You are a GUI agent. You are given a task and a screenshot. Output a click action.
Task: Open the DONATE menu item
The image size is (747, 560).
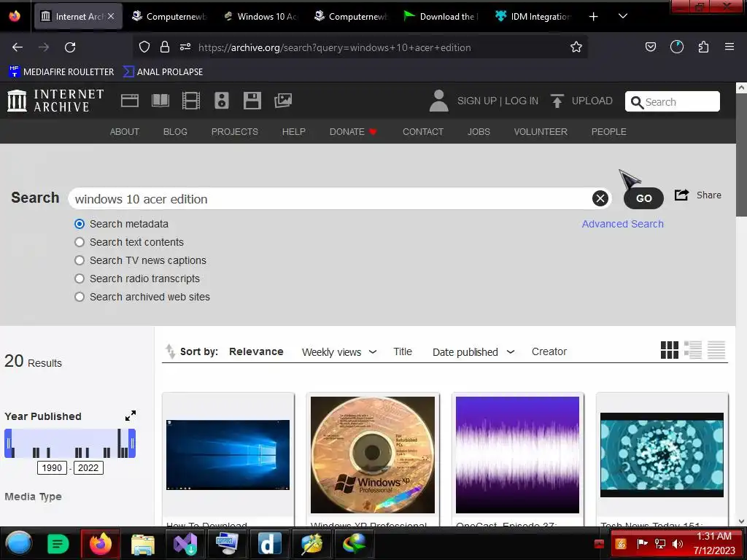point(353,131)
